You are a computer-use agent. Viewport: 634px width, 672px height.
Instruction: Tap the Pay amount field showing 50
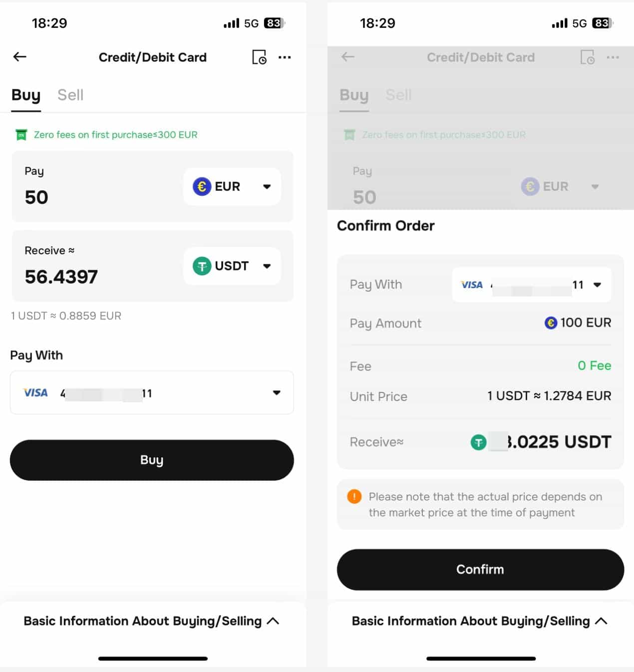click(37, 197)
